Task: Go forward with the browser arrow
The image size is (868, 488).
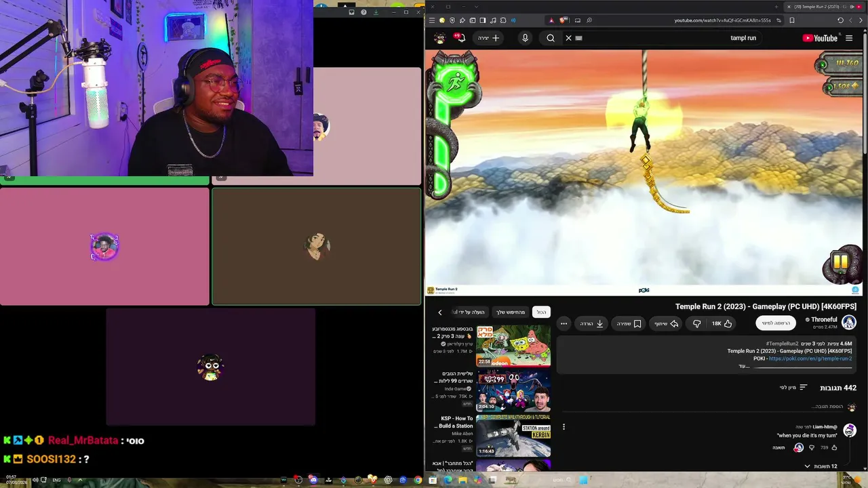Action: pos(850,20)
